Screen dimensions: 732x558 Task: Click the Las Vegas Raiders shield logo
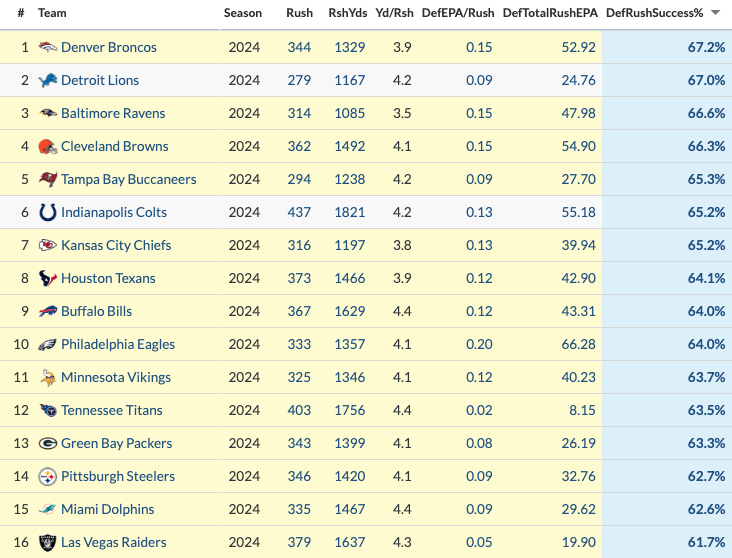(48, 543)
